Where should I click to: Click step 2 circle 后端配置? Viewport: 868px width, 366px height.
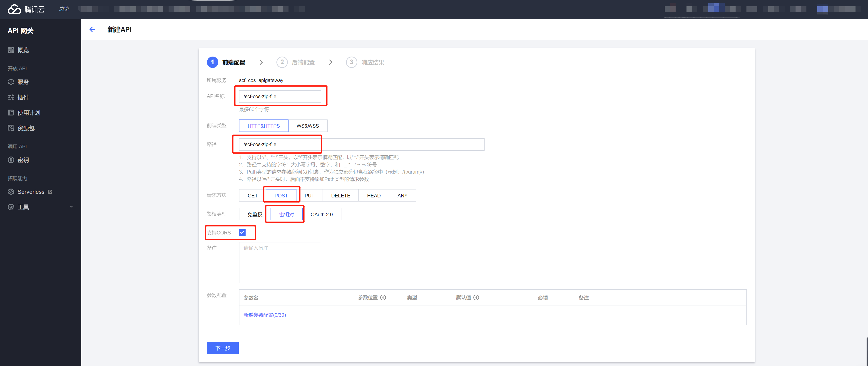click(282, 62)
